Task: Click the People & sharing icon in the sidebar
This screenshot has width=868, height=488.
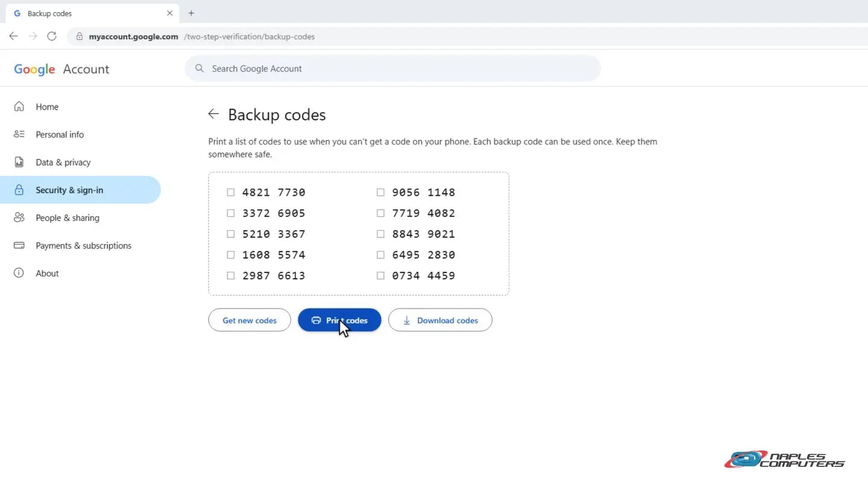Action: pyautogui.click(x=19, y=217)
